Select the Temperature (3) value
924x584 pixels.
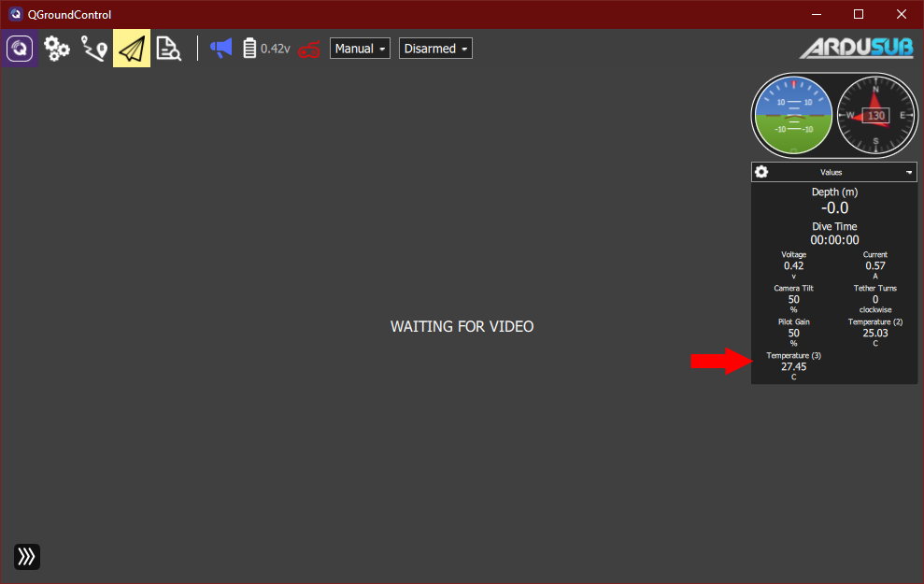click(x=793, y=366)
